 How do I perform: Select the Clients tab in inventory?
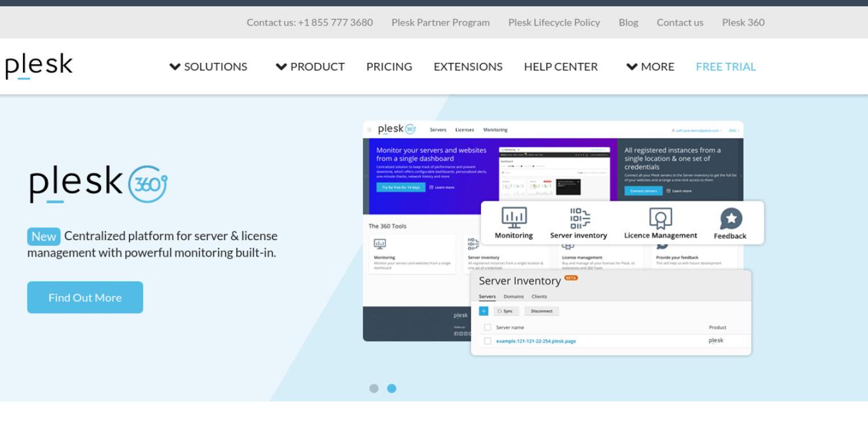pos(539,297)
